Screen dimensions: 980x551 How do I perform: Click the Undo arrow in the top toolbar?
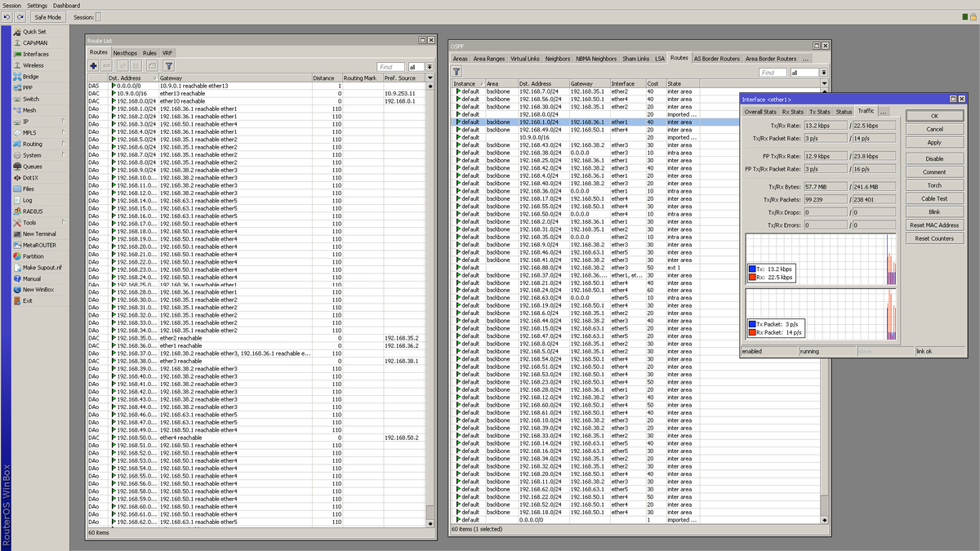coord(7,16)
